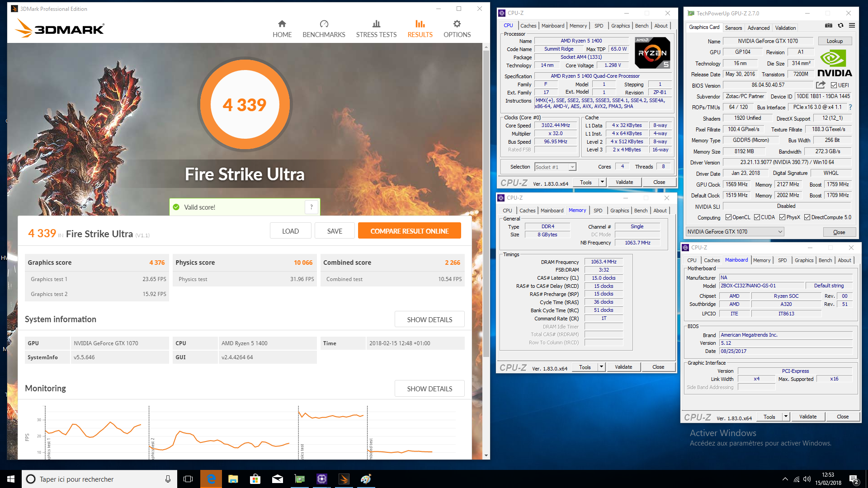Open the Mail app from the taskbar
This screenshot has height=488, width=868.
[x=277, y=479]
